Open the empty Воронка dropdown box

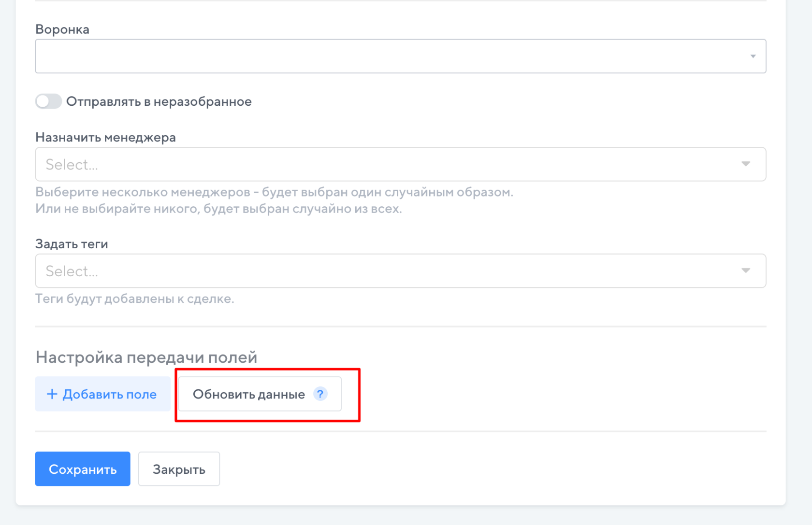pyautogui.click(x=387, y=57)
